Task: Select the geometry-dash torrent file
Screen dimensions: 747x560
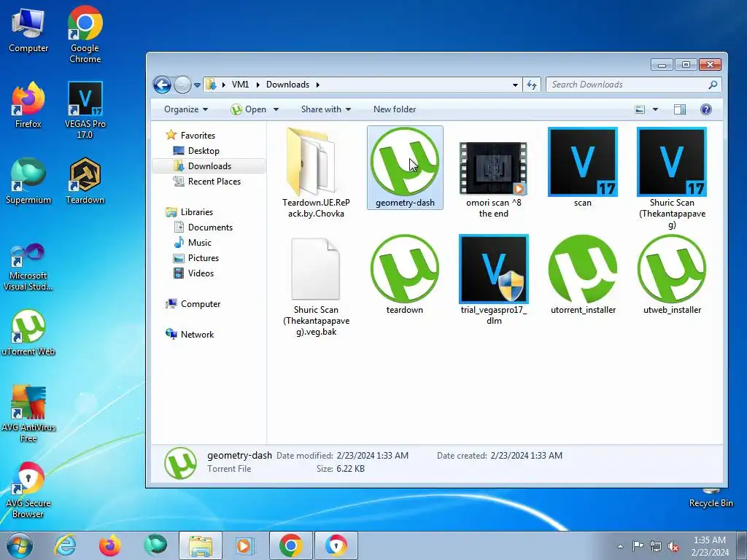Action: tap(405, 168)
